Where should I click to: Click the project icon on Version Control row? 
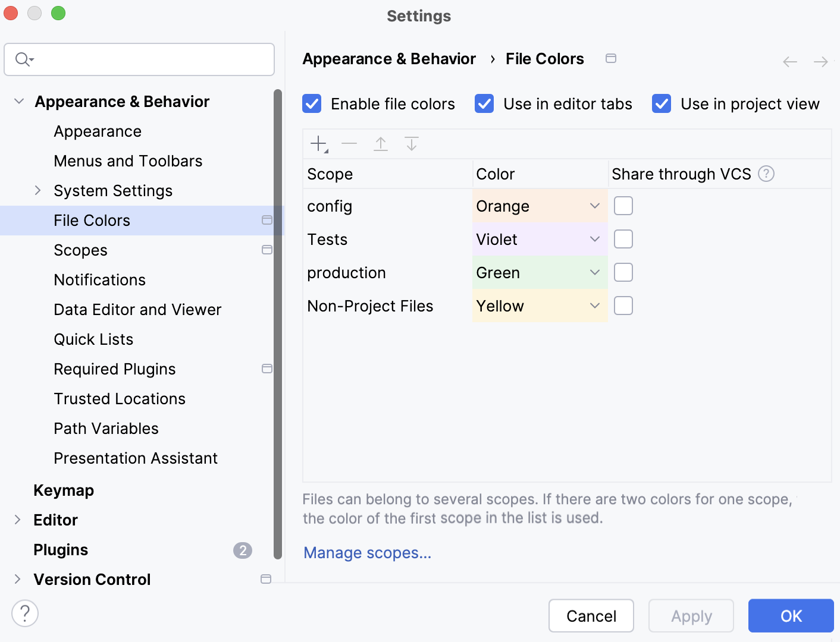(x=266, y=579)
